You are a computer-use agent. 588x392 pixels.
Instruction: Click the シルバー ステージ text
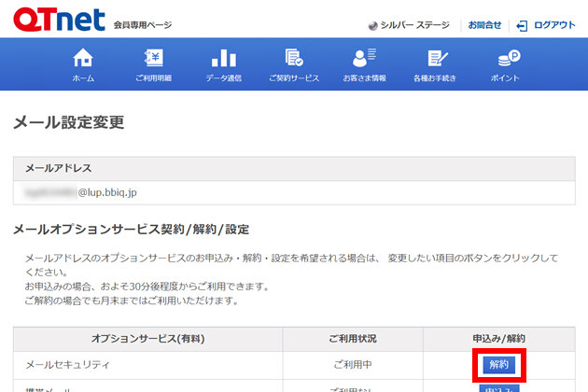coord(415,25)
